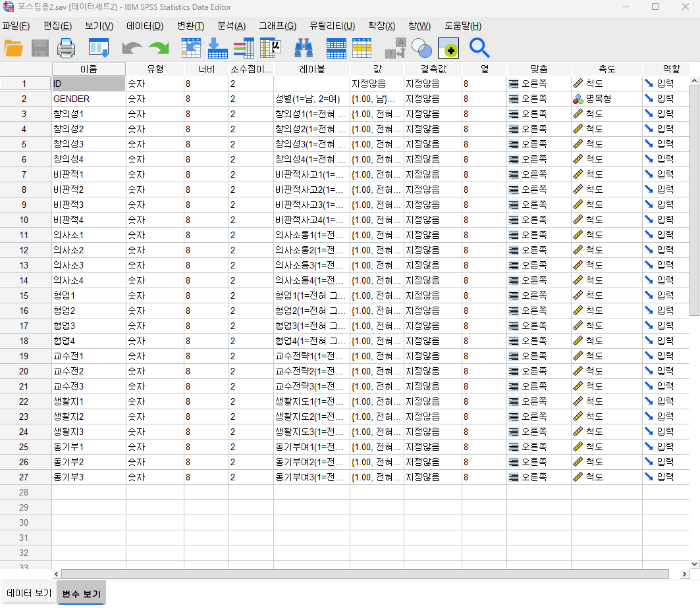Open measure dropdown cell for 창의성2

606,129
